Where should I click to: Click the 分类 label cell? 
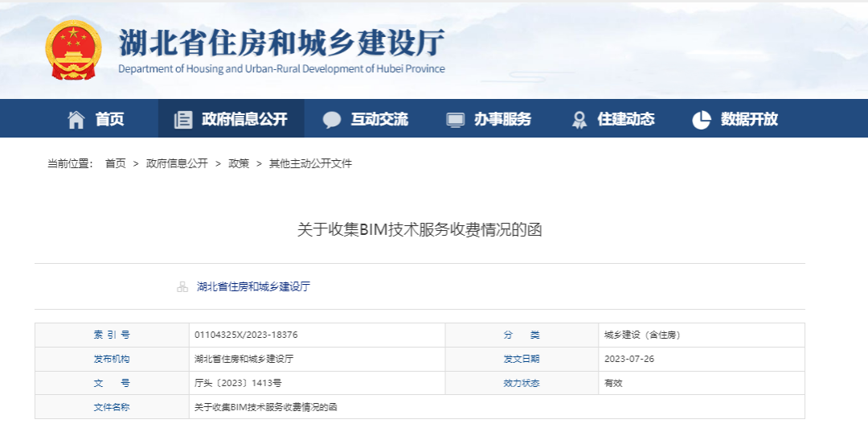[522, 335]
